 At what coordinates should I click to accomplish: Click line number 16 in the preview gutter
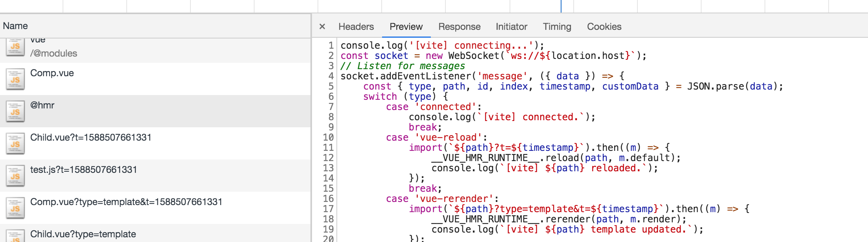coord(328,199)
